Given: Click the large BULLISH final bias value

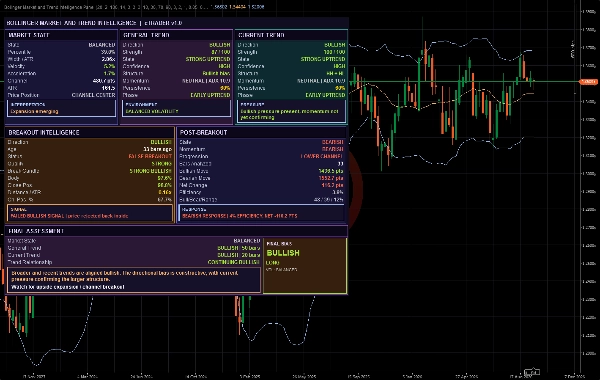Looking at the screenshot, I should (x=283, y=253).
